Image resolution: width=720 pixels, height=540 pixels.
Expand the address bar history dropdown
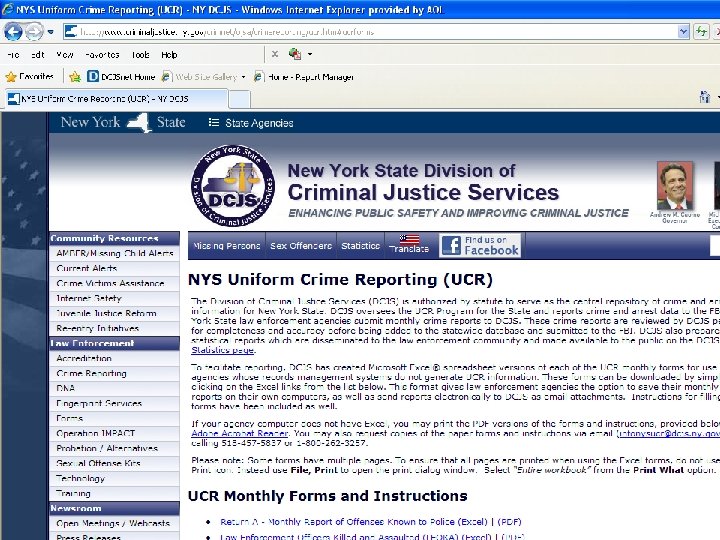click(x=683, y=32)
